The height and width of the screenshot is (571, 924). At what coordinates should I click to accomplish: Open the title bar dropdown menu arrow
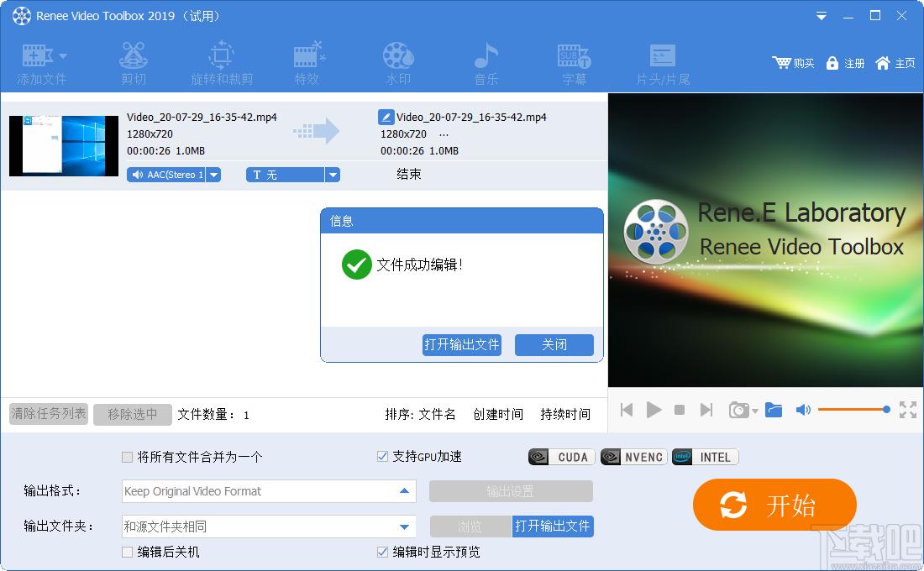click(x=822, y=17)
